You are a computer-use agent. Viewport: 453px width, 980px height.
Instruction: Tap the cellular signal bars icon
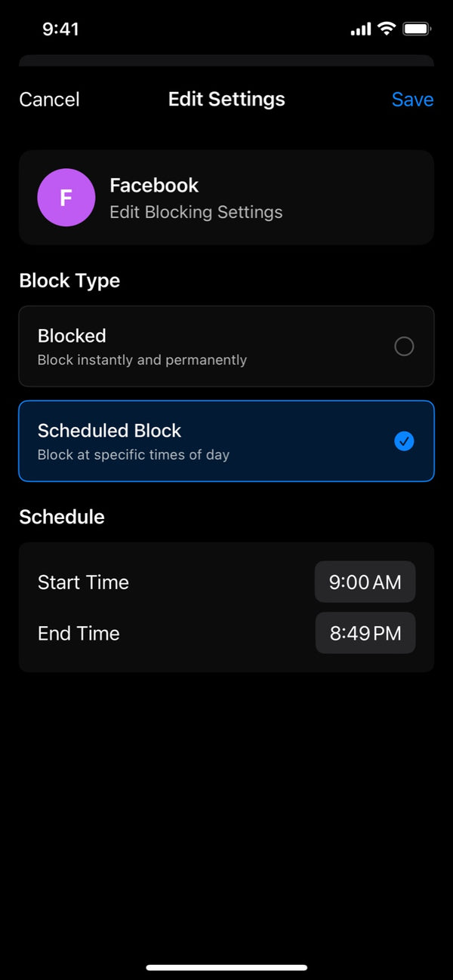pyautogui.click(x=361, y=29)
